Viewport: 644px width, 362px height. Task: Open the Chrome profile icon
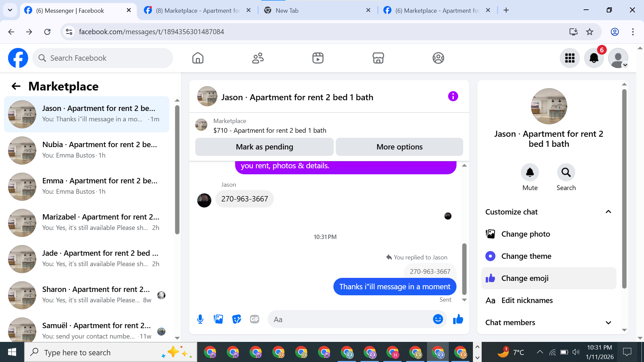(615, 32)
